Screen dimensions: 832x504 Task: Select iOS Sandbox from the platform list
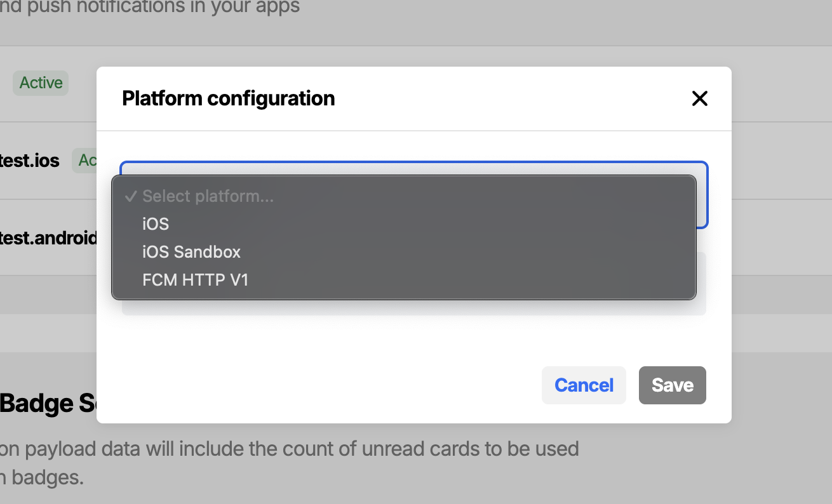191,251
